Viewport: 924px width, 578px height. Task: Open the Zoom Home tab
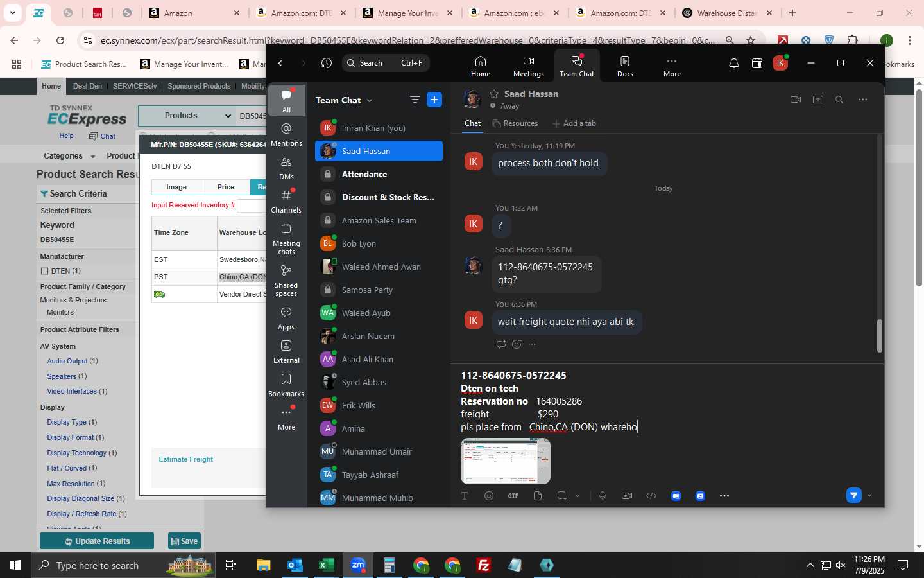point(480,66)
